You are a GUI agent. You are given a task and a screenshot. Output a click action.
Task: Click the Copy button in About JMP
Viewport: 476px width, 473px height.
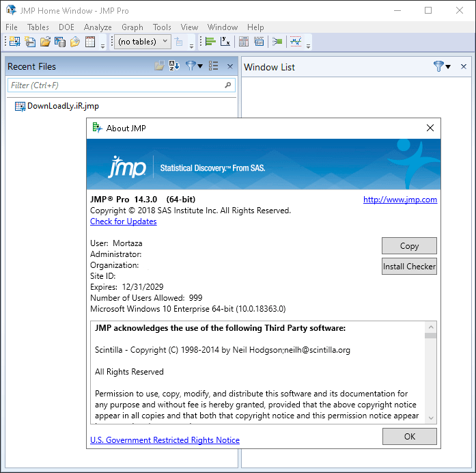click(409, 245)
